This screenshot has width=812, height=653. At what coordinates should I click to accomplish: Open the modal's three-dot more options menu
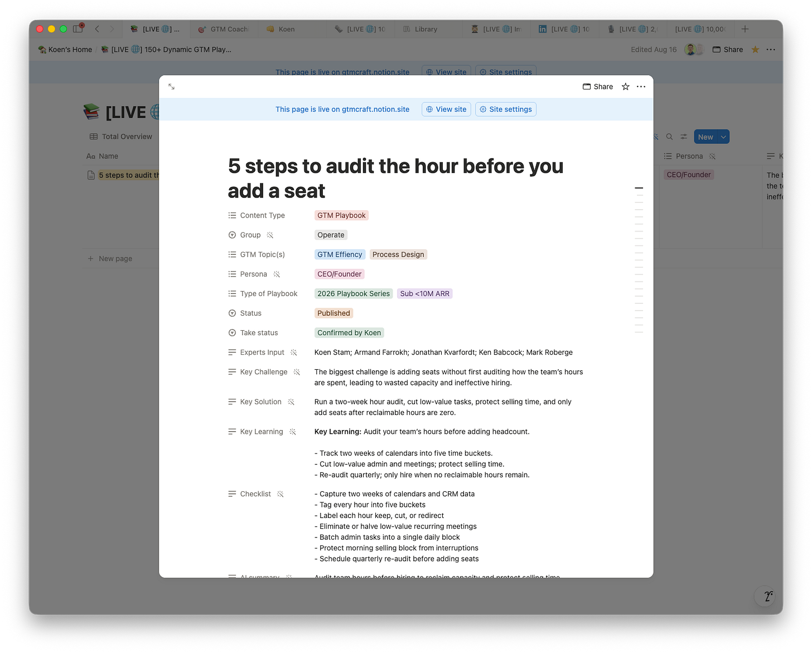(641, 86)
